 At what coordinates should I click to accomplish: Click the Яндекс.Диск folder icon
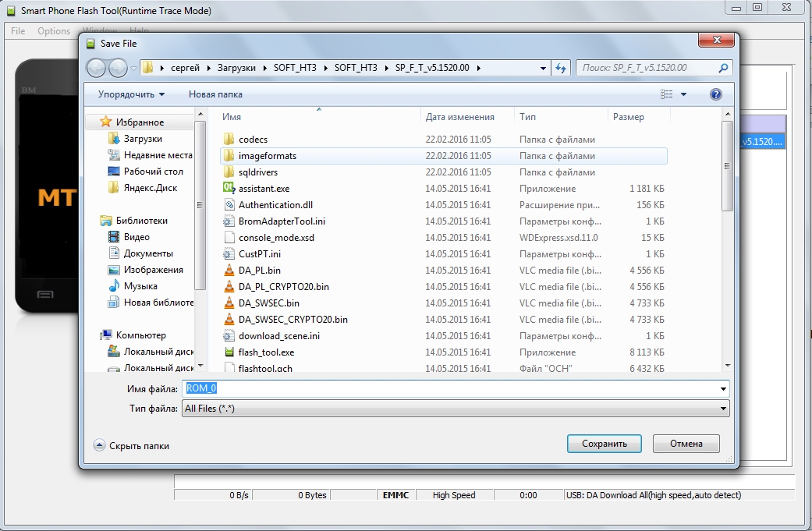[113, 187]
